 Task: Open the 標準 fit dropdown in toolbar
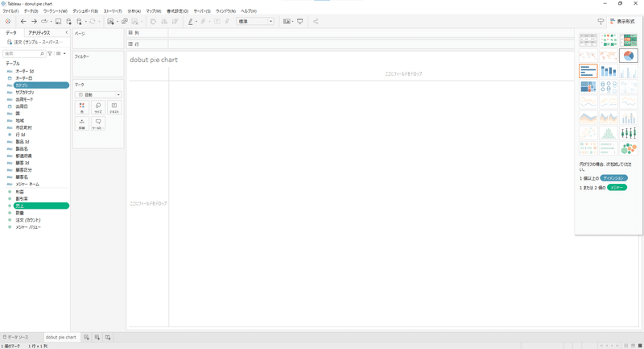(x=254, y=22)
